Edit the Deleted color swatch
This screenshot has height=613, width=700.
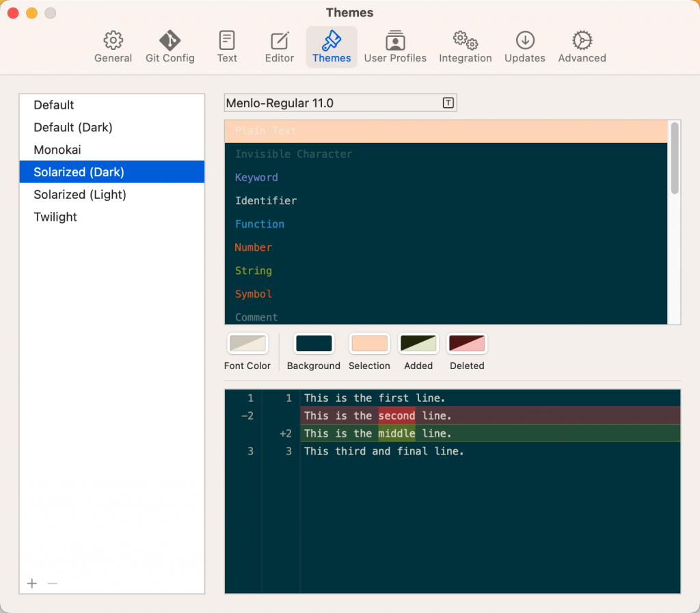tap(467, 344)
